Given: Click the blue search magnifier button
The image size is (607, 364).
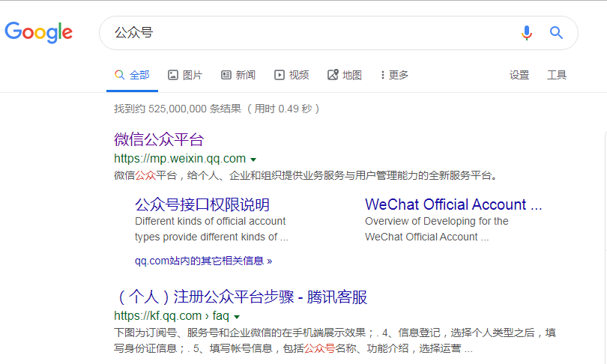Looking at the screenshot, I should point(556,33).
